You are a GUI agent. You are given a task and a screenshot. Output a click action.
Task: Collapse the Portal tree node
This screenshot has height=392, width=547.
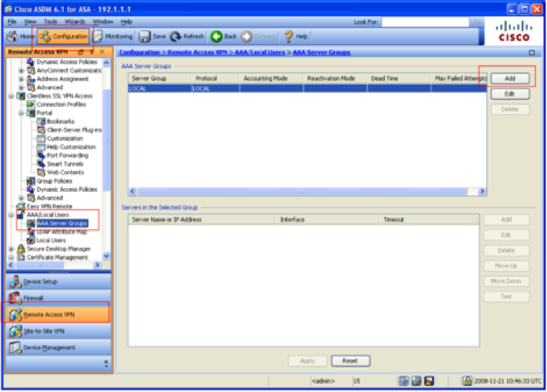click(22, 113)
